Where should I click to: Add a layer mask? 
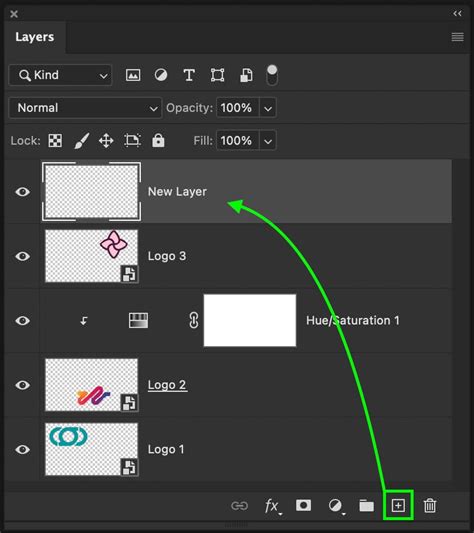point(303,505)
